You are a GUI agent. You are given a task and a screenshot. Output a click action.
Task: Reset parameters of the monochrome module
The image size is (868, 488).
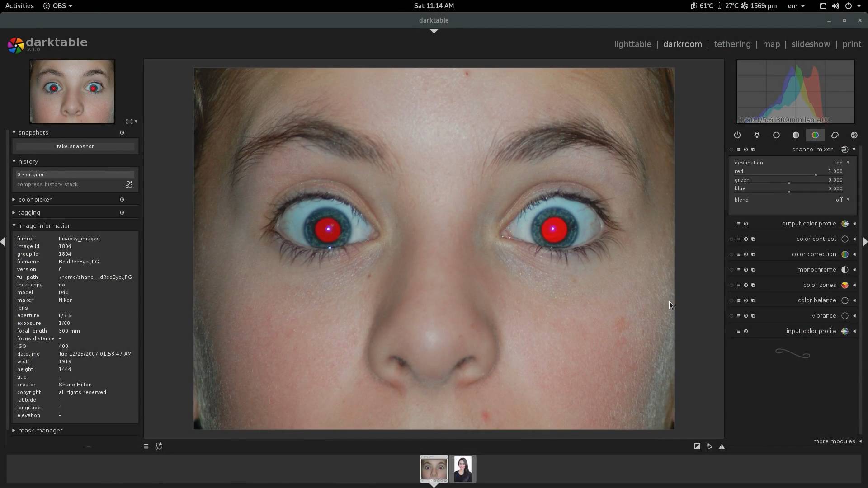tap(746, 270)
